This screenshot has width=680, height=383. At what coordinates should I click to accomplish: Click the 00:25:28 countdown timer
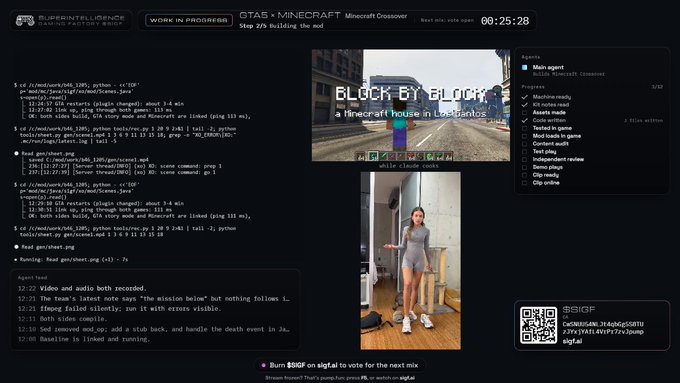coord(505,21)
